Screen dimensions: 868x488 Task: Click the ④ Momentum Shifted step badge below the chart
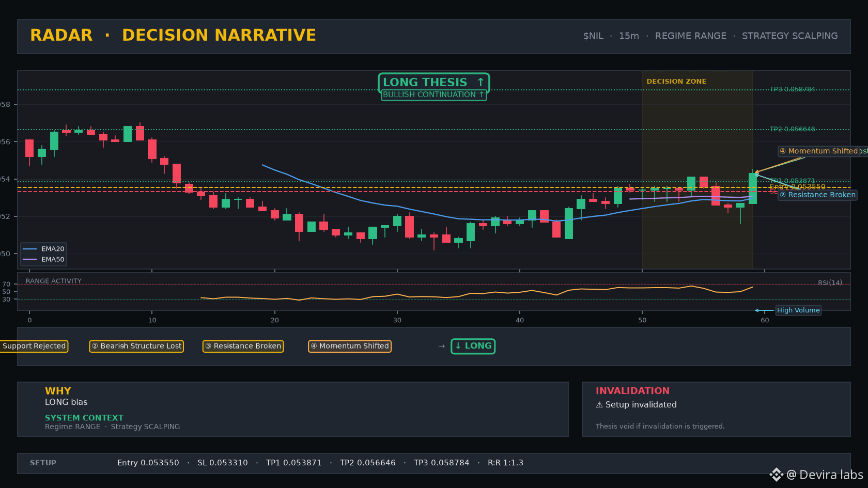(350, 346)
